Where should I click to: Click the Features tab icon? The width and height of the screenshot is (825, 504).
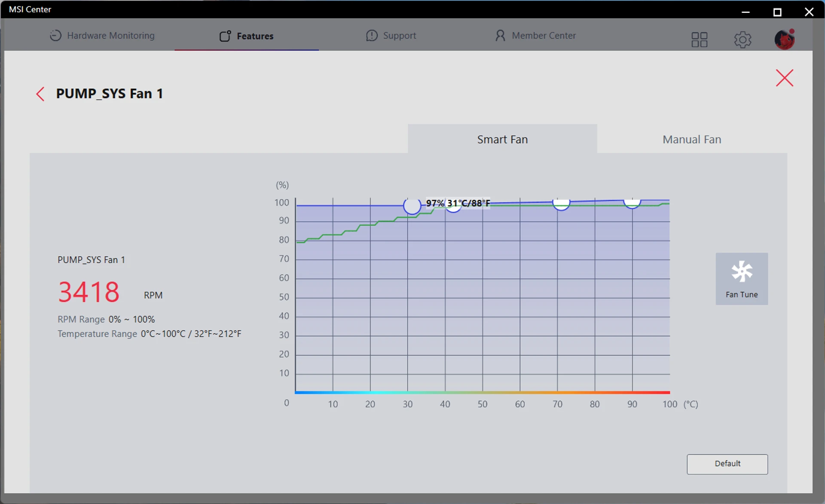click(225, 36)
